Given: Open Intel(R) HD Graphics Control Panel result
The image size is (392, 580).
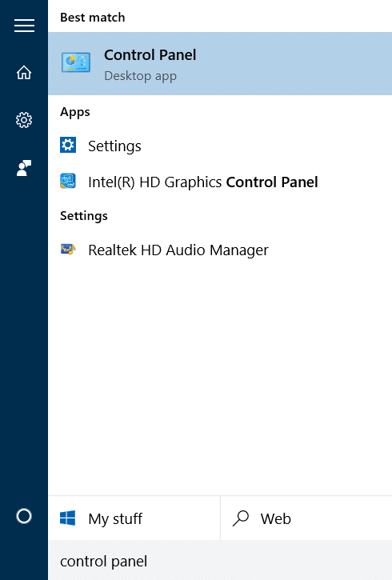Looking at the screenshot, I should tap(220, 182).
